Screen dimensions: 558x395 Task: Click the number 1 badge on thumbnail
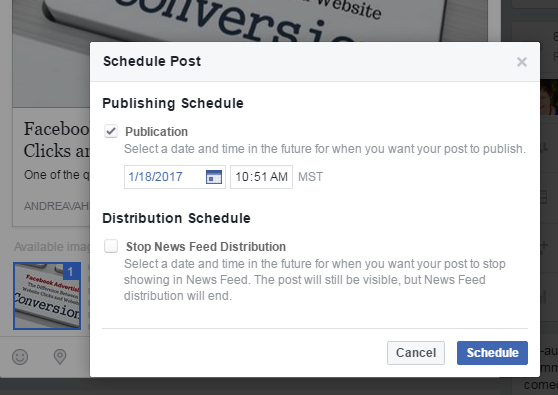pyautogui.click(x=72, y=272)
